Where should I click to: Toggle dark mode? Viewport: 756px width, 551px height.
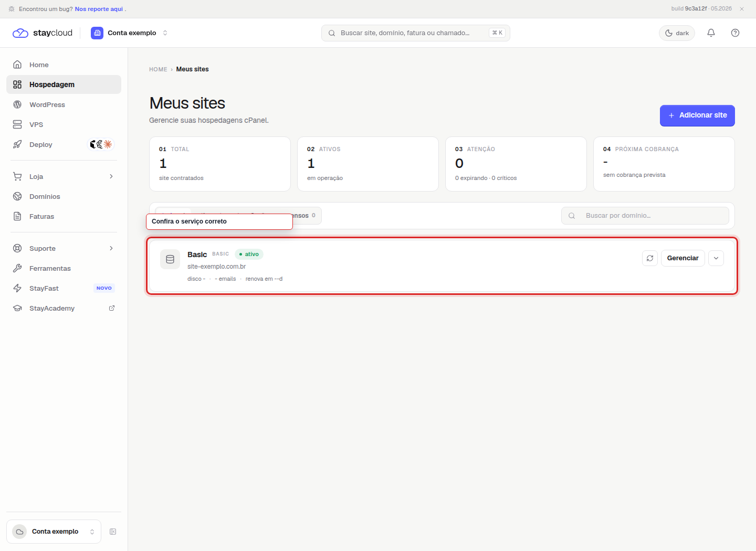[677, 33]
